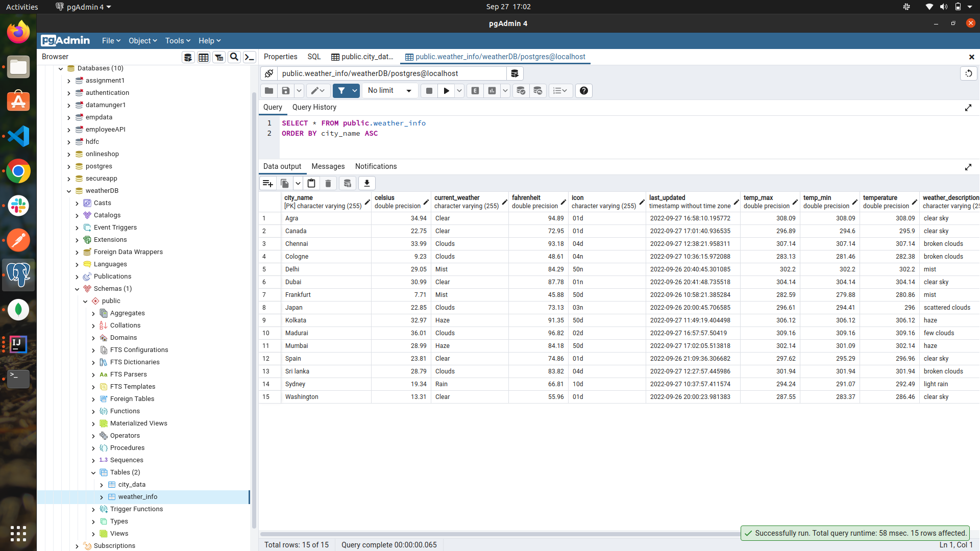Click the Execute query play button
Image resolution: width=980 pixels, height=551 pixels.
446,91
